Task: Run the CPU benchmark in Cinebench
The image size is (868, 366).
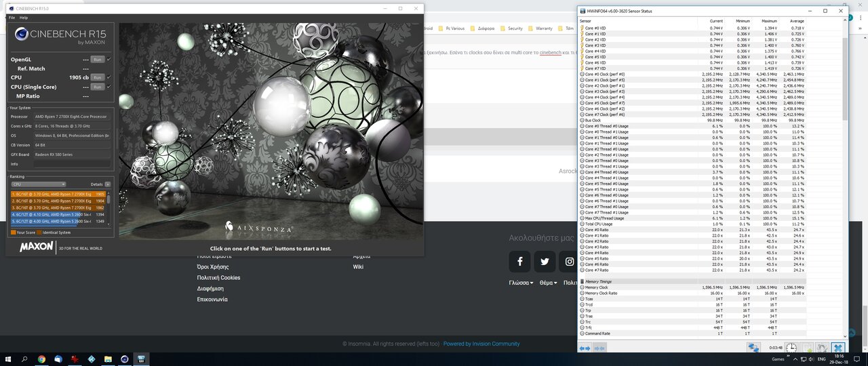Action: pos(98,78)
